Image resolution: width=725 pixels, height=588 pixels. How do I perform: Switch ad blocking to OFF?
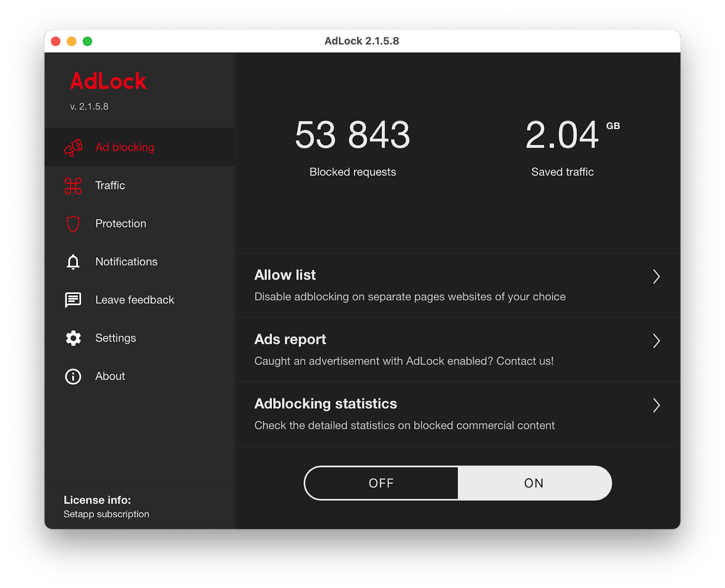[x=381, y=483]
